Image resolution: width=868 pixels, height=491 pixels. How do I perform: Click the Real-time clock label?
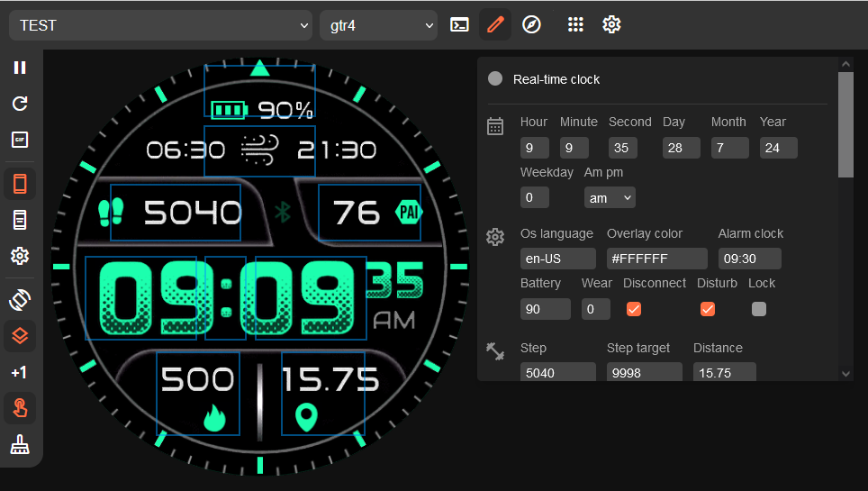tap(556, 79)
